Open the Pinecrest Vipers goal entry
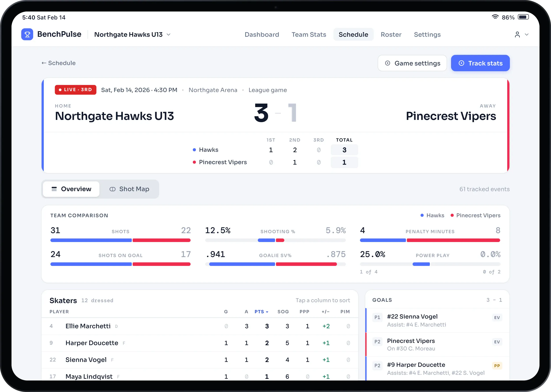This screenshot has width=551, height=392. (x=437, y=344)
